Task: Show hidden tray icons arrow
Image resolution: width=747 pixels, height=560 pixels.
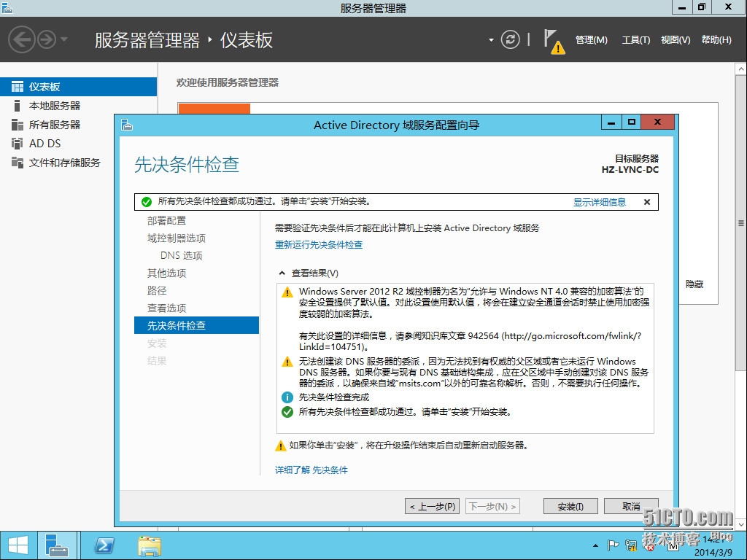Action: tap(595, 545)
